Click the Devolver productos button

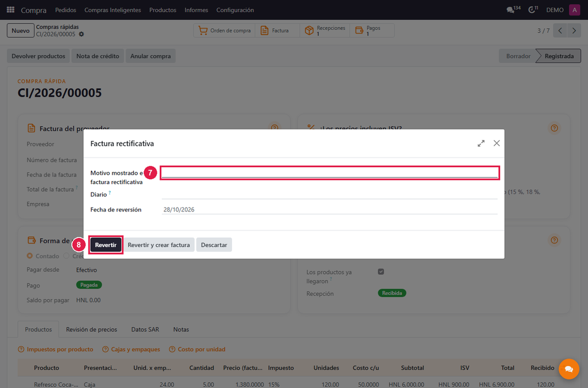[x=38, y=56]
